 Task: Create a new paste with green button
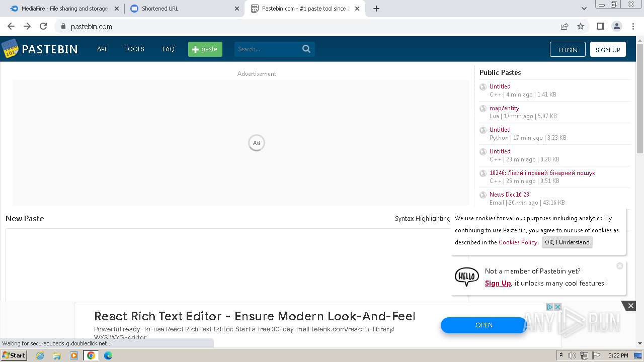click(205, 49)
